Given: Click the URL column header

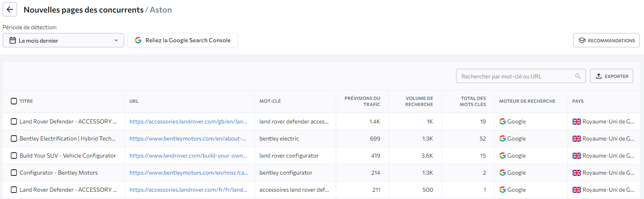Looking at the screenshot, I should click(x=134, y=101).
